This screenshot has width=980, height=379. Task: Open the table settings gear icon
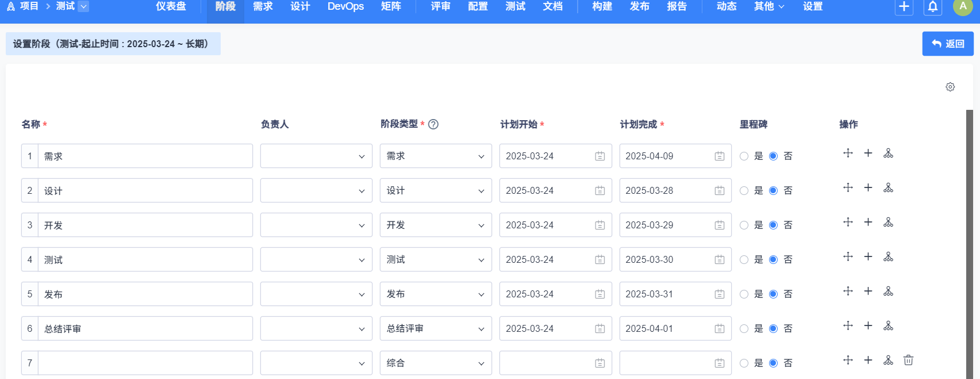coord(950,87)
